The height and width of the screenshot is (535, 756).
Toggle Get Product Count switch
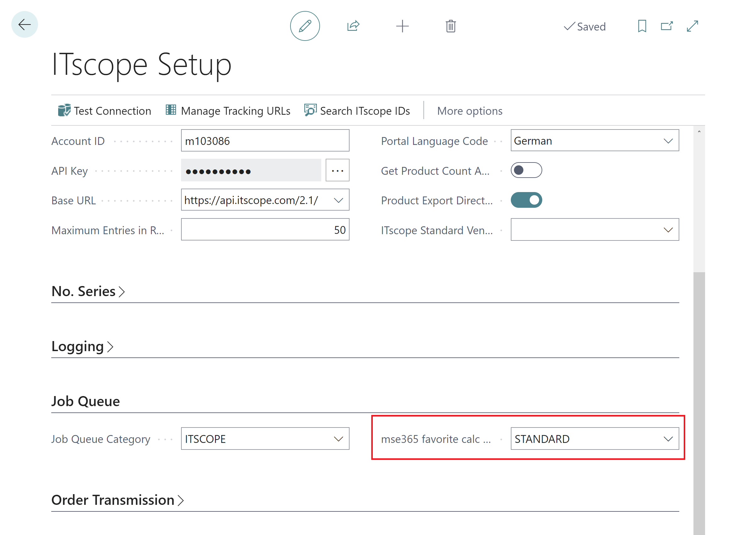(526, 170)
